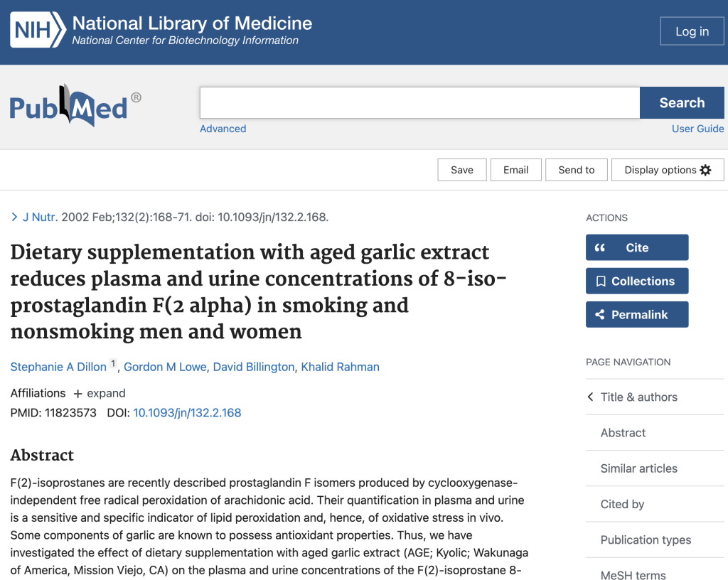
Task: Open display options gear icon
Action: (705, 170)
